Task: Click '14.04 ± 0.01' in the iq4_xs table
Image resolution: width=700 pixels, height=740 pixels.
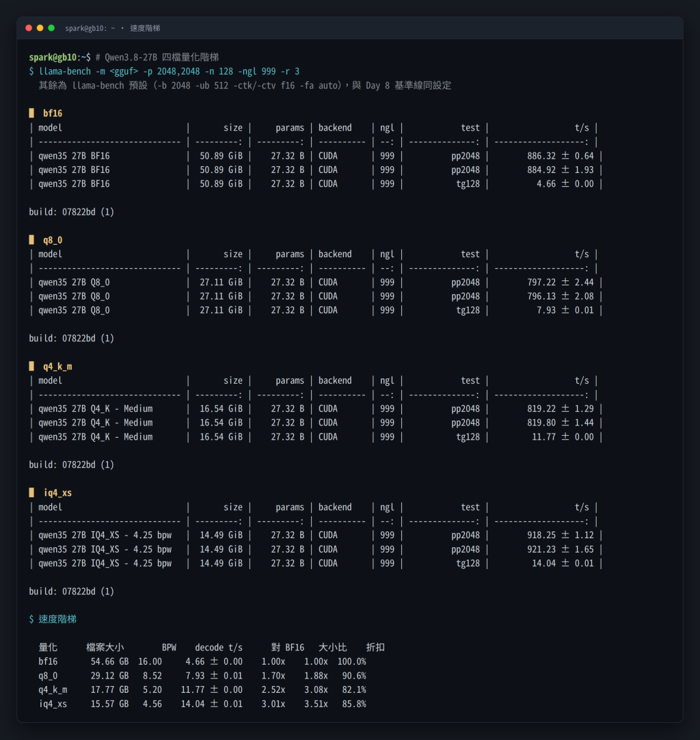Action: coord(563,563)
